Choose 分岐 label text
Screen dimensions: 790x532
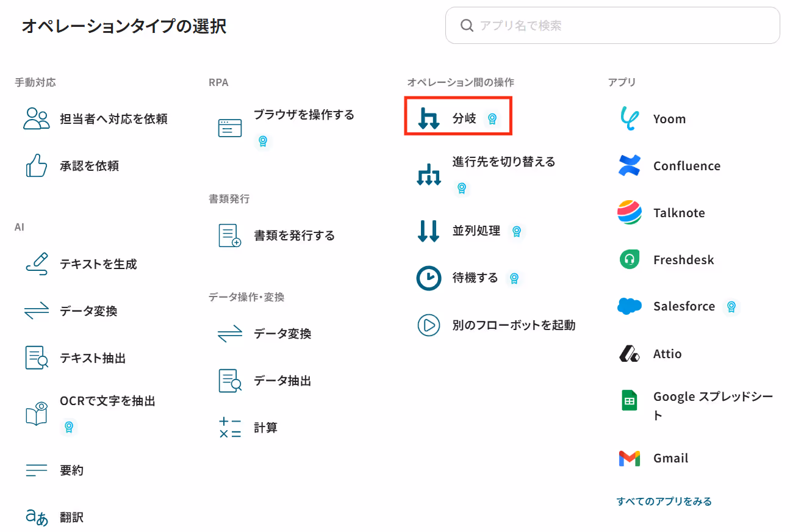(464, 118)
